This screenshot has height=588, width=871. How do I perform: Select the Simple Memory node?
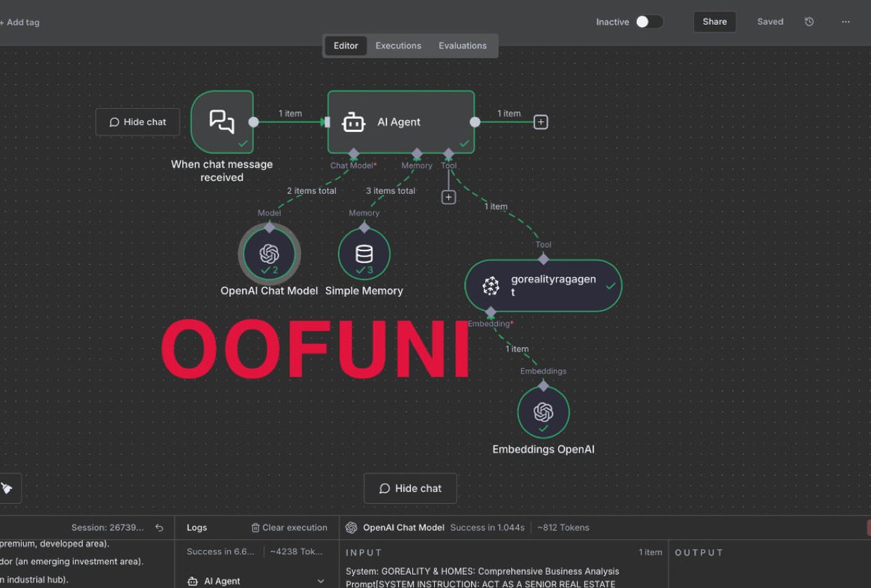click(x=364, y=253)
